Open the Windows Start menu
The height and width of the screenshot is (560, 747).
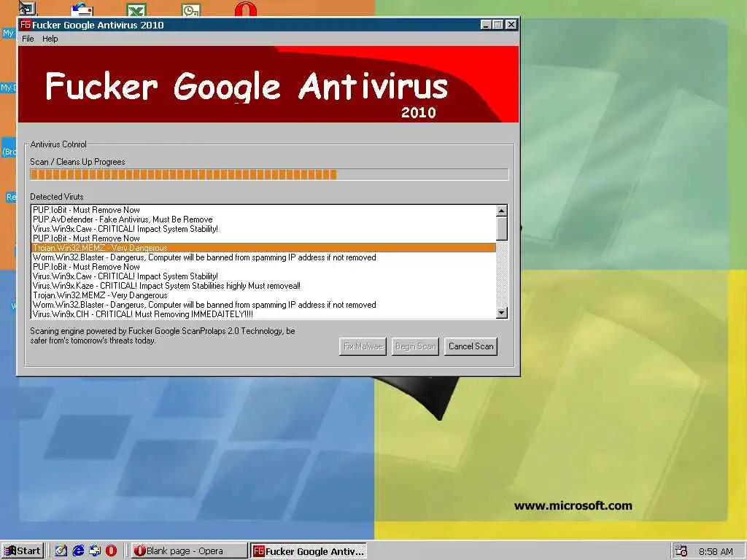(23, 551)
